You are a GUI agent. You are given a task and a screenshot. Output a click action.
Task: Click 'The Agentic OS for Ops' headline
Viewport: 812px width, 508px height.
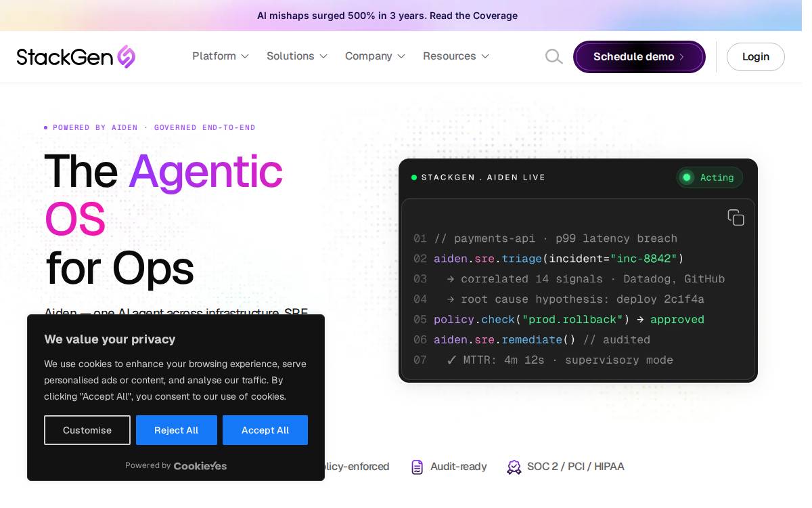point(164,219)
